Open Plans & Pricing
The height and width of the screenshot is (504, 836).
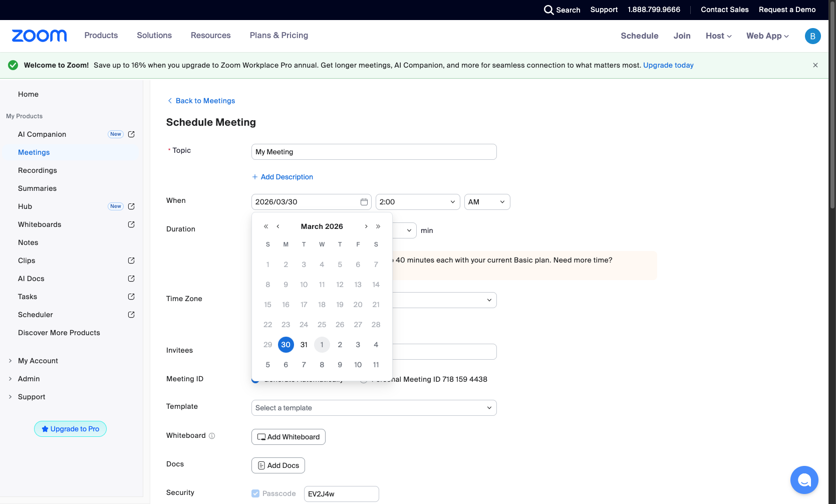[279, 36]
